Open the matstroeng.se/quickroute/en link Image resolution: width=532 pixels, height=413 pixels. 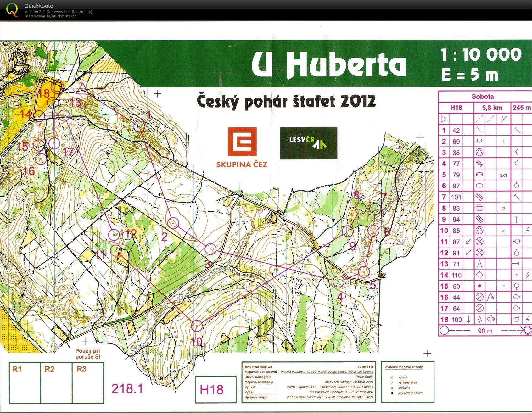[x=51, y=16]
